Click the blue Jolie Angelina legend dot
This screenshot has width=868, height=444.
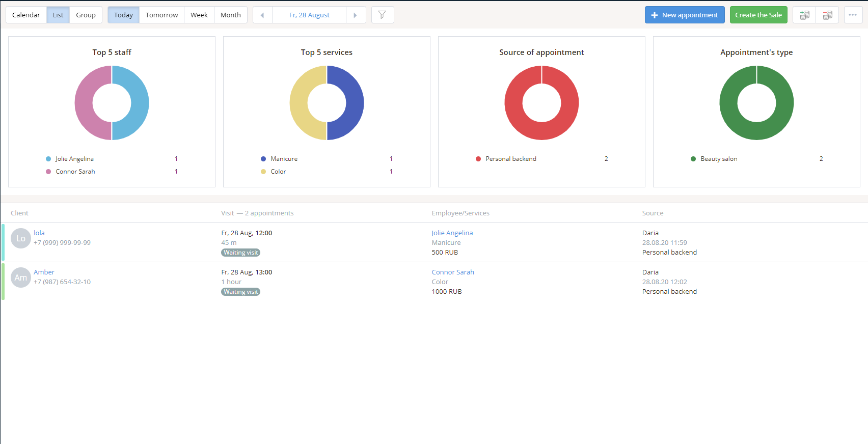click(48, 159)
